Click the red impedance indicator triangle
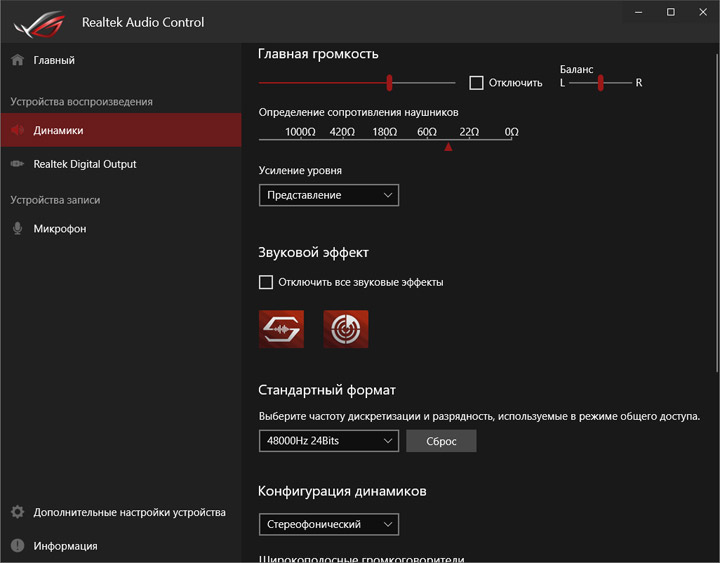This screenshot has height=563, width=720. 448,147
